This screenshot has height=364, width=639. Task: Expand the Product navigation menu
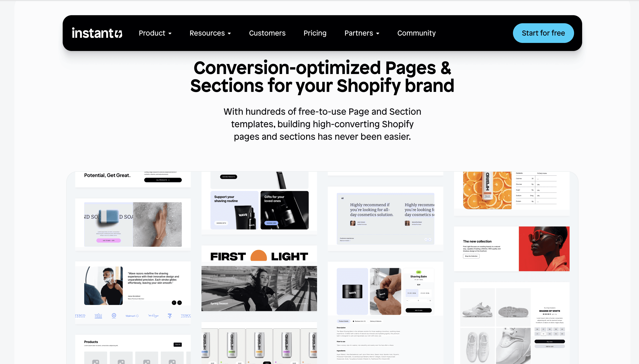click(154, 33)
